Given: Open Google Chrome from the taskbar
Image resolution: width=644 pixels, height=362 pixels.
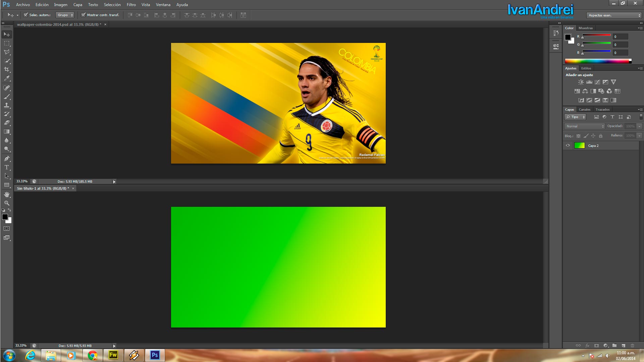Looking at the screenshot, I should [92, 355].
